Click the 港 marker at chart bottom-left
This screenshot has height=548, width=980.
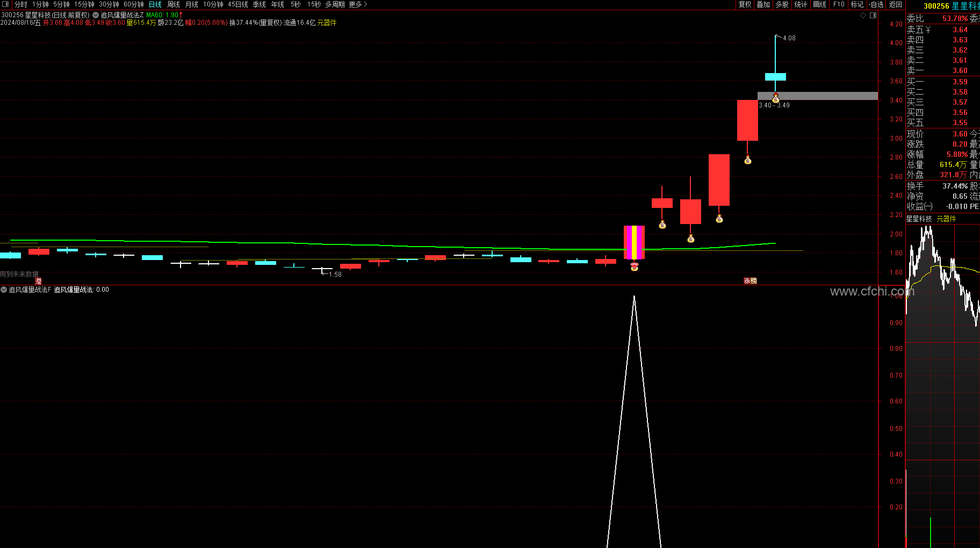(38, 281)
